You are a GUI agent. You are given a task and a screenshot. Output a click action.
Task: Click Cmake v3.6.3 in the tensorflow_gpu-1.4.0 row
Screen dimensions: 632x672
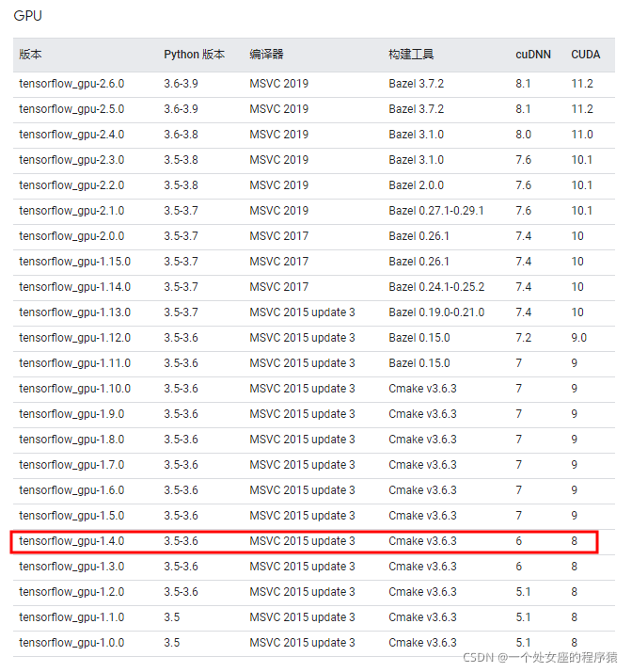(422, 541)
